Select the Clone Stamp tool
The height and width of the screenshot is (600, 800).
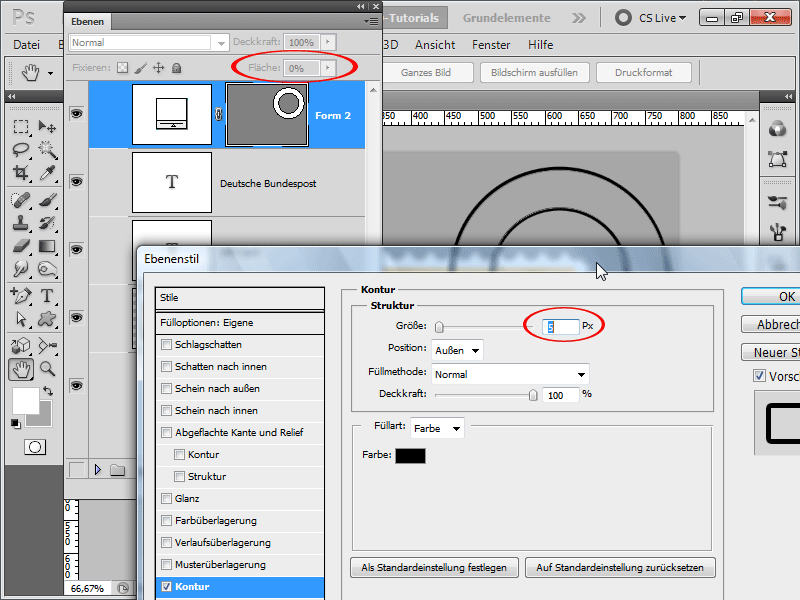coord(21,223)
